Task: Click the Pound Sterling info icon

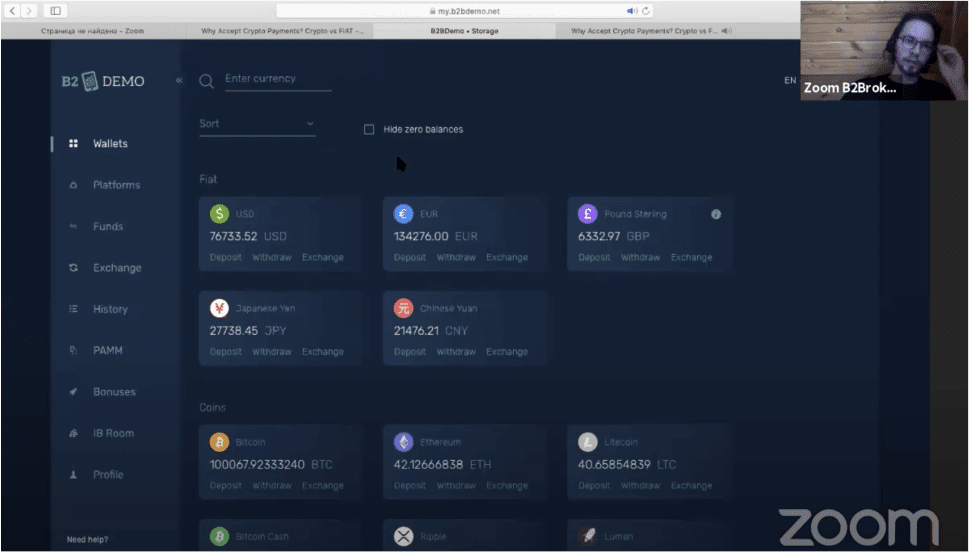Action: click(x=716, y=214)
